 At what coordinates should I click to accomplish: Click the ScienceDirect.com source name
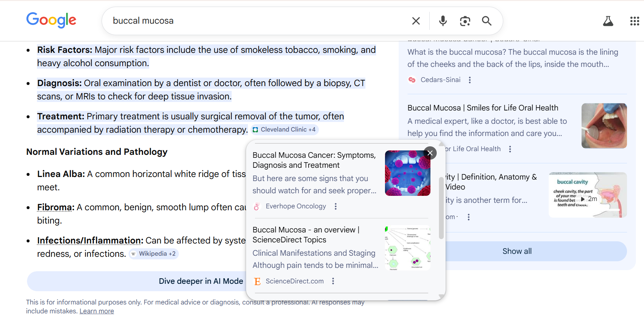295,281
